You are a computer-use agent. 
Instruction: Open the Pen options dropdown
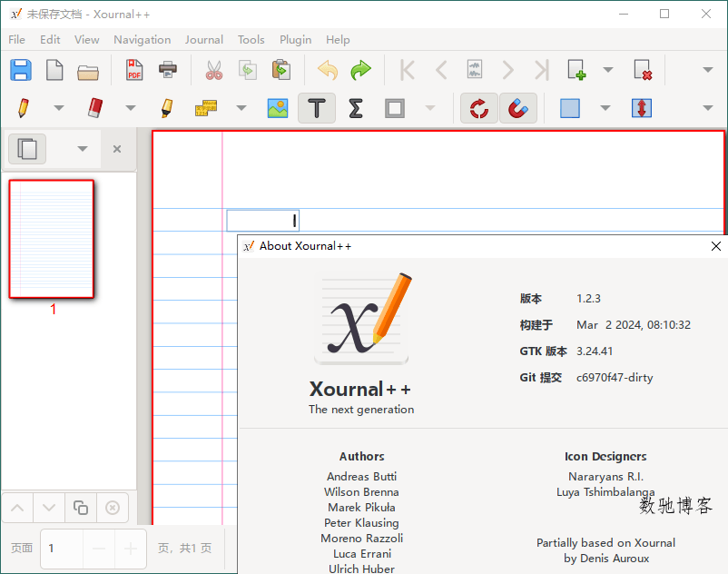[x=58, y=108]
